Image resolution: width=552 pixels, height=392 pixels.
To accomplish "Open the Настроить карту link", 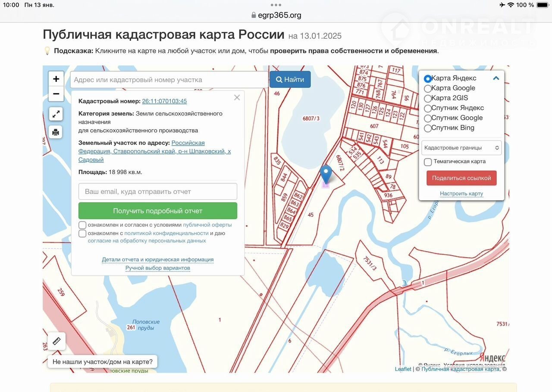I will coord(461,194).
